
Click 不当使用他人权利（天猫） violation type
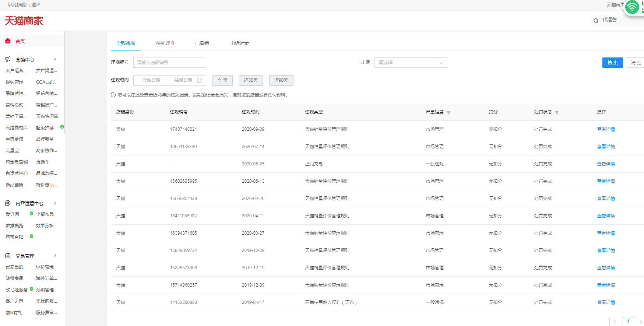pos(331,302)
